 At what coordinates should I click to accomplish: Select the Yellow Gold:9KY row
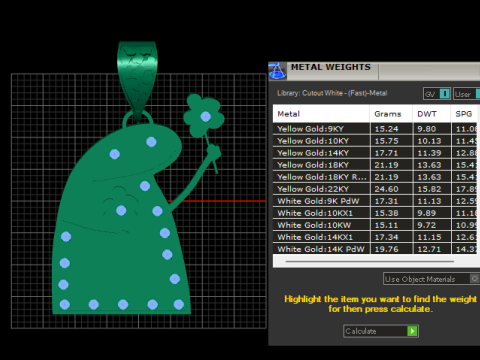[x=375, y=129]
